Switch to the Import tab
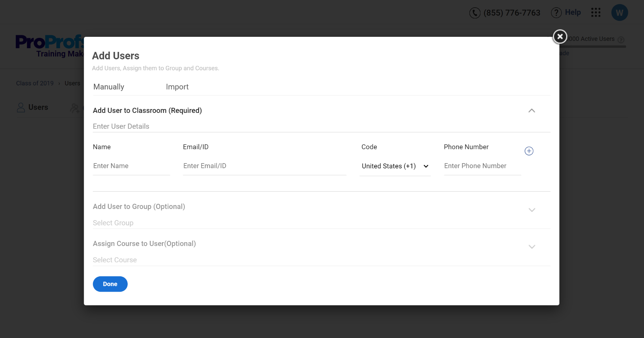644x338 pixels. coord(177,87)
